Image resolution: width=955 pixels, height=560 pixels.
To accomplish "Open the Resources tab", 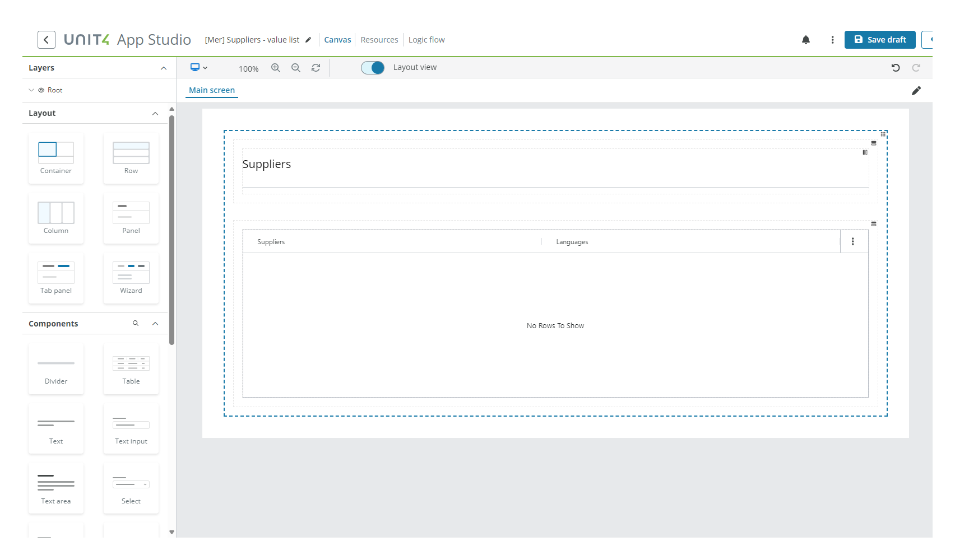I will [x=379, y=40].
